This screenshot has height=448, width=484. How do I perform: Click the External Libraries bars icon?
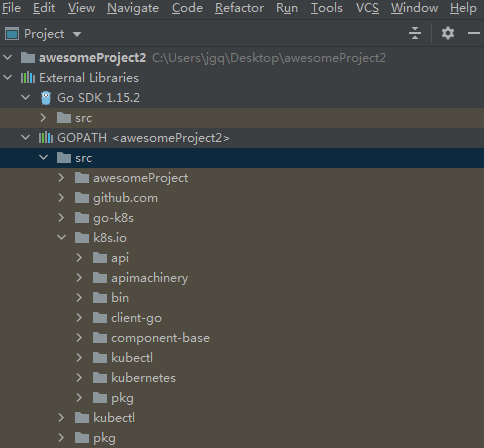click(x=28, y=78)
